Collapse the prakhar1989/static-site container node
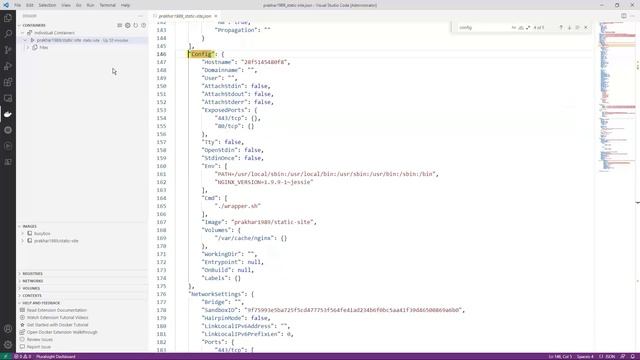 tap(25, 40)
